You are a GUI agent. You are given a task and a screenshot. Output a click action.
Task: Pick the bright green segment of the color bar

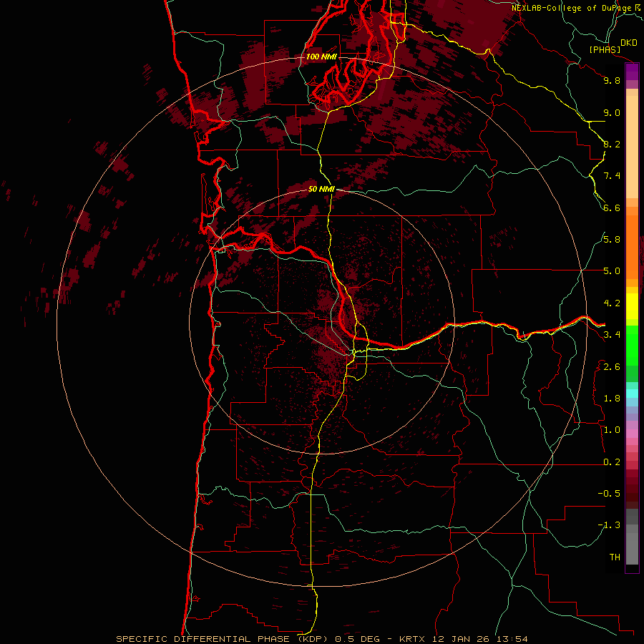(632, 346)
